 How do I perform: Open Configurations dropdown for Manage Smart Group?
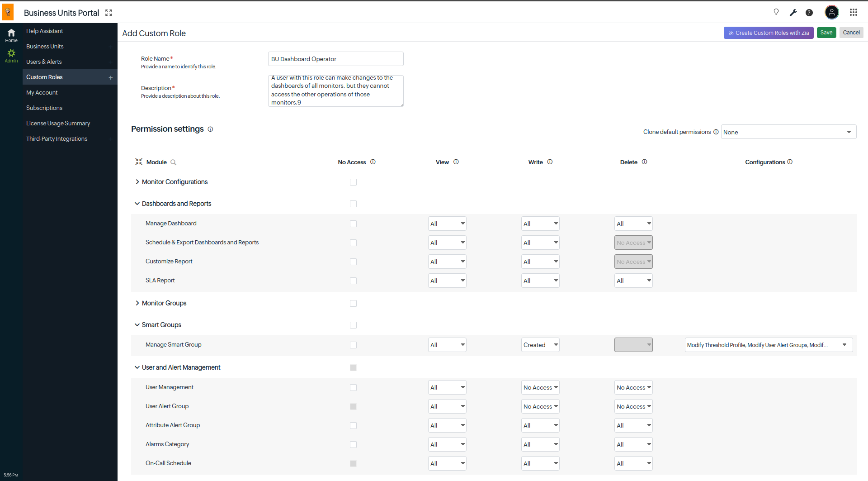(769, 345)
